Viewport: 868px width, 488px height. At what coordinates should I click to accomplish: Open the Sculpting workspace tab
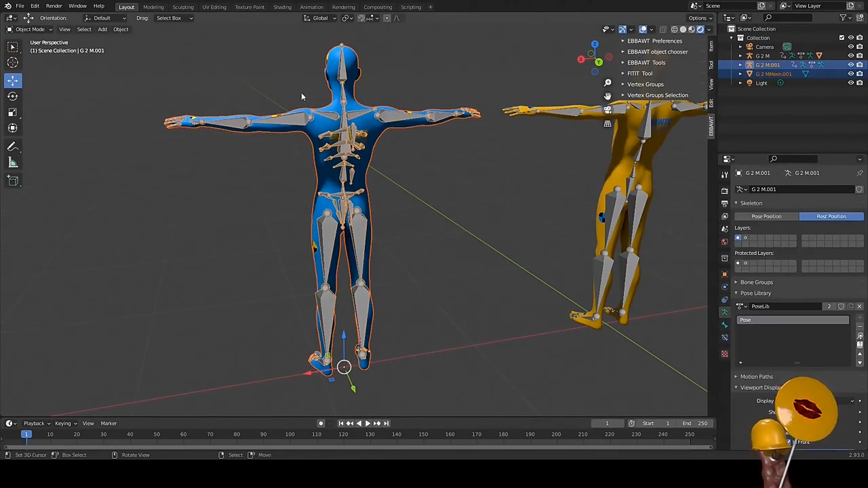coord(182,7)
